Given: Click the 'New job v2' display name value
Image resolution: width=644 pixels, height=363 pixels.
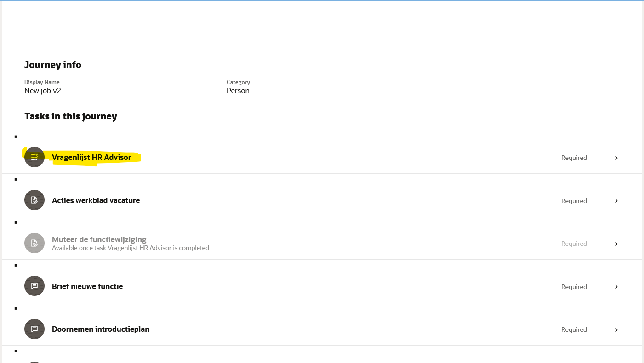Looking at the screenshot, I should tap(43, 91).
